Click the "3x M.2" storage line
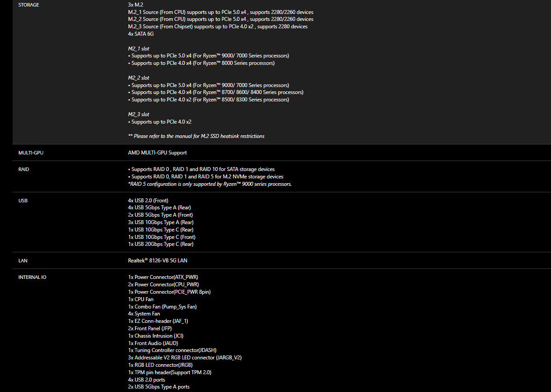Screen dimensions: 551x392 pos(135,4)
